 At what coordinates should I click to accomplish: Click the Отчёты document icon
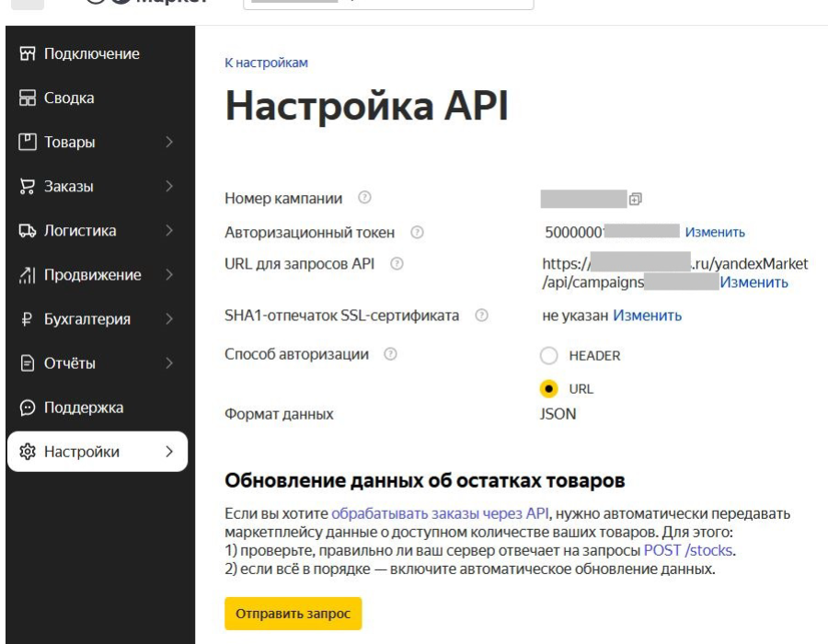[28, 363]
